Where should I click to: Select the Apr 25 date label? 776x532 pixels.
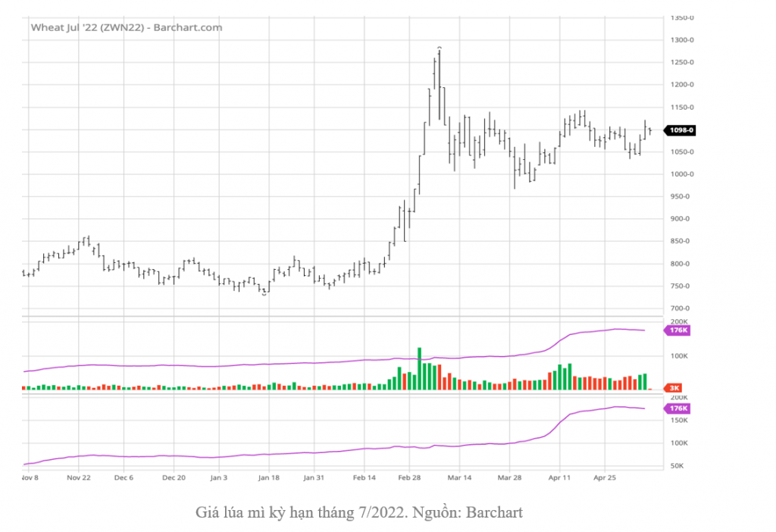605,478
